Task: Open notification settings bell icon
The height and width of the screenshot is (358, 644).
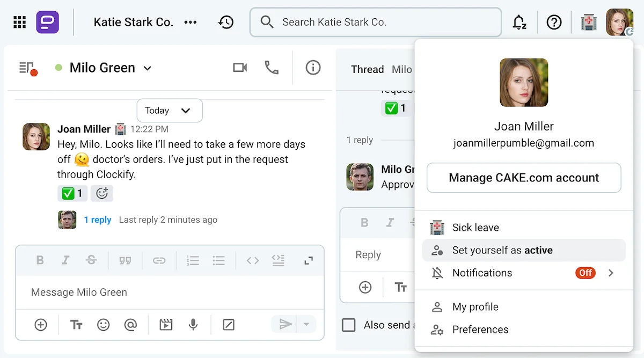Action: pyautogui.click(x=519, y=22)
